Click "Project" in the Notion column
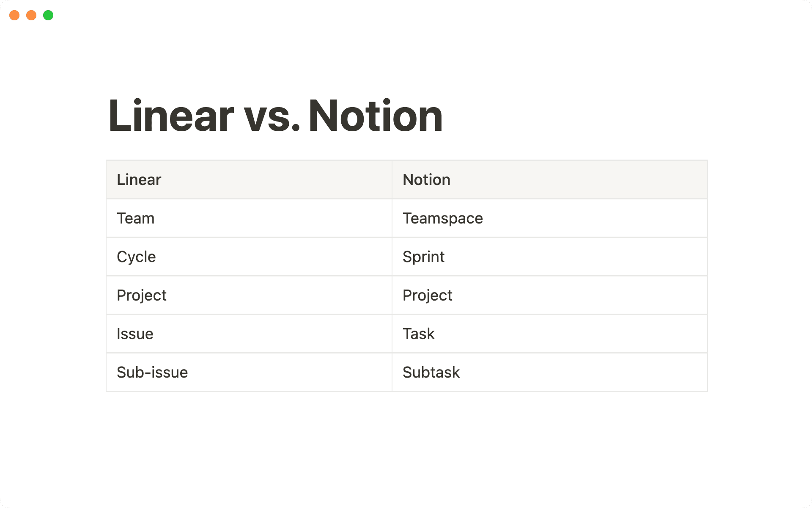This screenshot has height=508, width=812. [x=427, y=295]
